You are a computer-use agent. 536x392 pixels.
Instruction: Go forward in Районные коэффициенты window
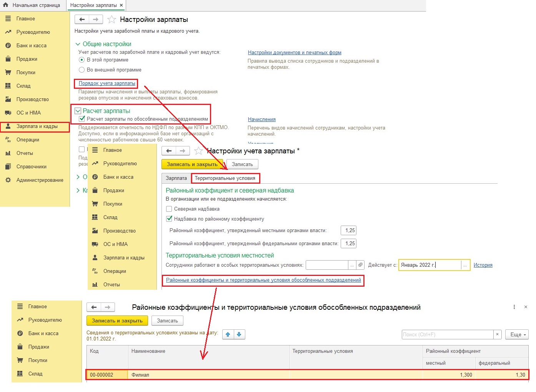[x=108, y=307]
